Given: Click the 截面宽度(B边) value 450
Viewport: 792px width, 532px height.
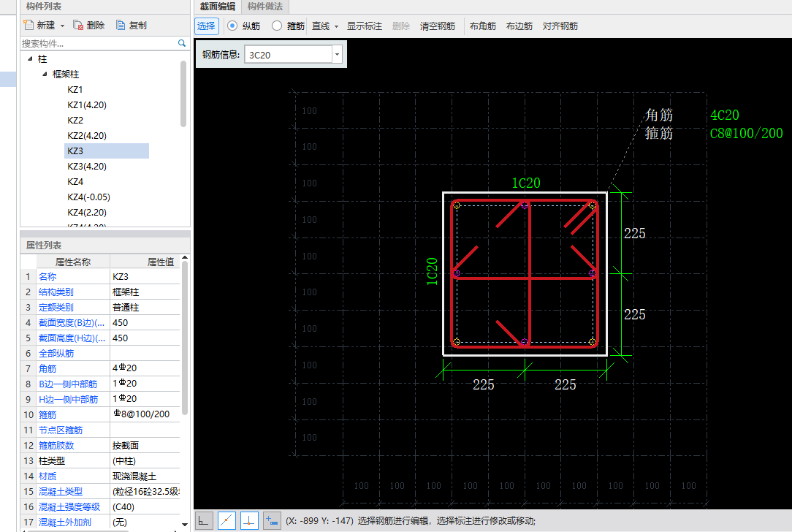Looking at the screenshot, I should [145, 323].
